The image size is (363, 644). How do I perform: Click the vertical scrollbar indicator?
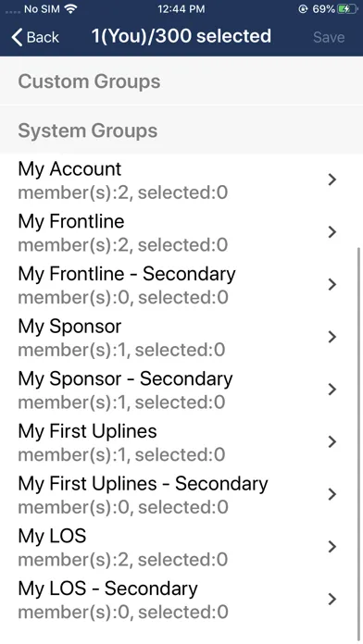click(359, 443)
